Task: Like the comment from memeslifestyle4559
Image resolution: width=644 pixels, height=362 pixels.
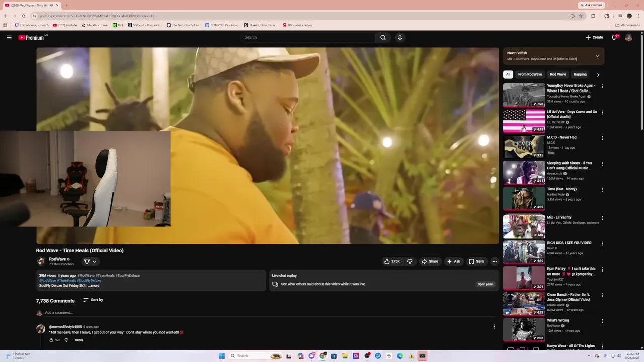Action: 51,340
